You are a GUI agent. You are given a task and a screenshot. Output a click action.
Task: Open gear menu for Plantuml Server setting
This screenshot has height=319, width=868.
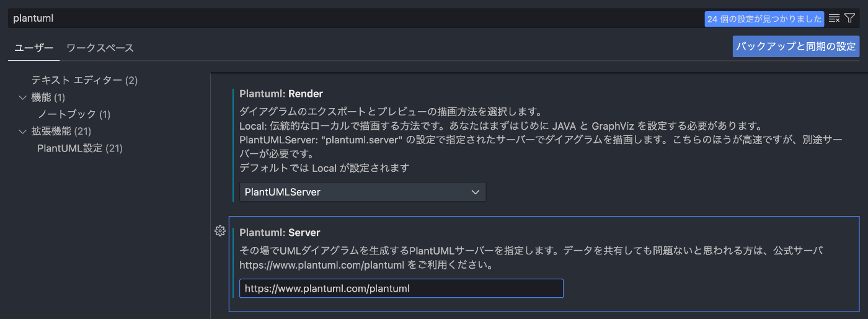click(219, 231)
